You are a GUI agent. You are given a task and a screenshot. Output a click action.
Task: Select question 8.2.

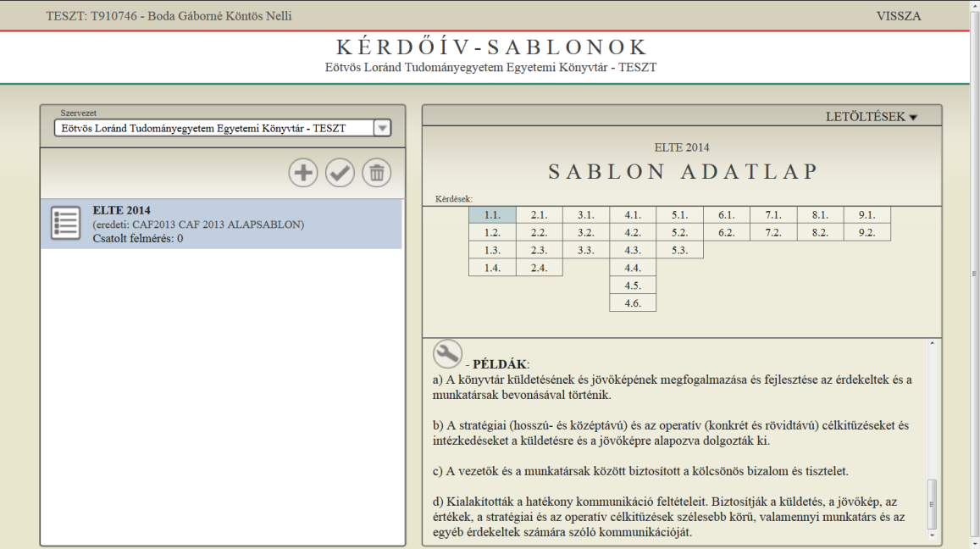pos(820,233)
